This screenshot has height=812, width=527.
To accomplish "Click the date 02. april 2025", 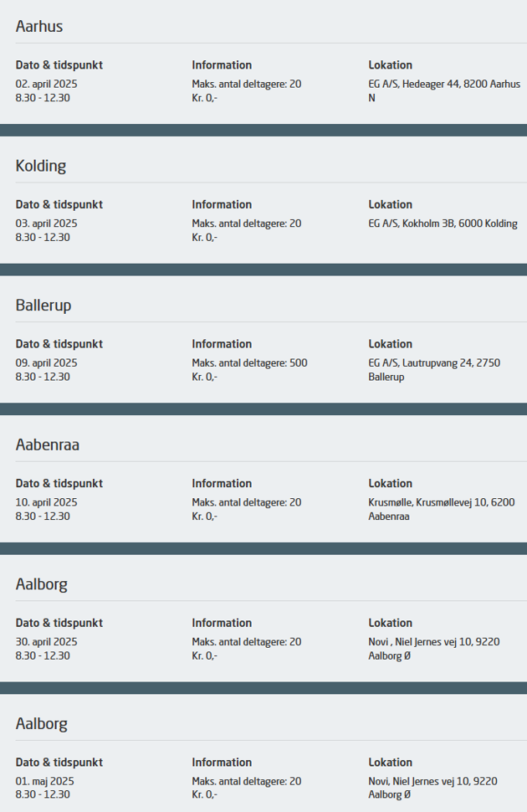I will (47, 84).
